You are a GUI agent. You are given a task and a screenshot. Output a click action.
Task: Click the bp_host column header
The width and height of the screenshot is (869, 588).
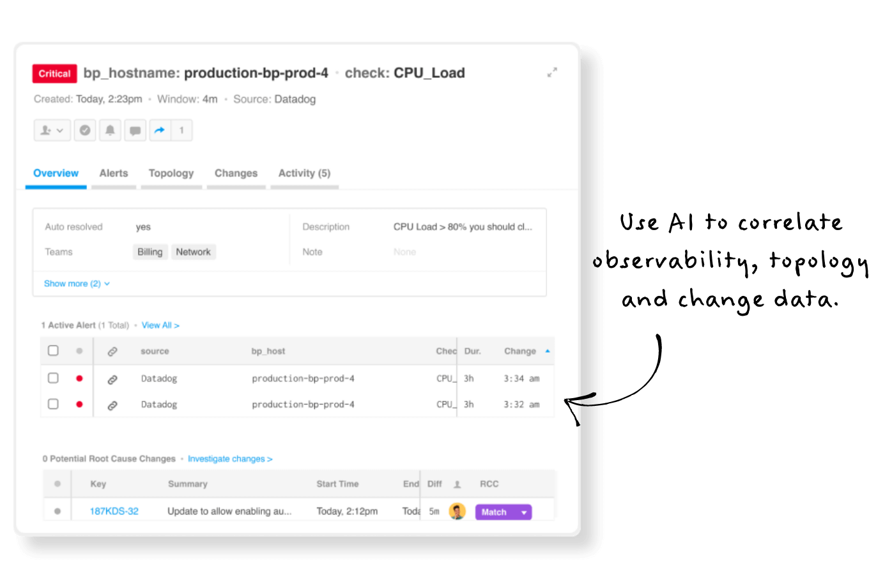click(x=268, y=352)
